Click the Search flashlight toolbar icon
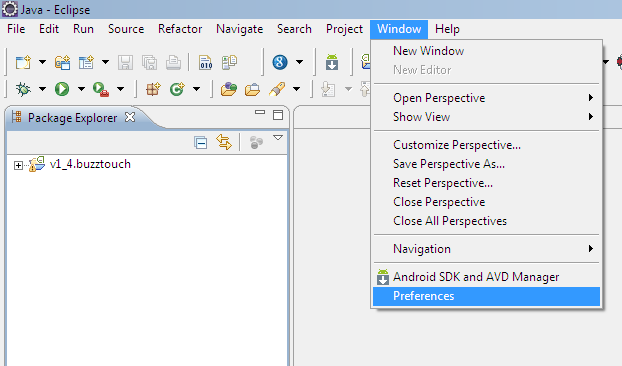The height and width of the screenshot is (366, 622). pyautogui.click(x=277, y=89)
